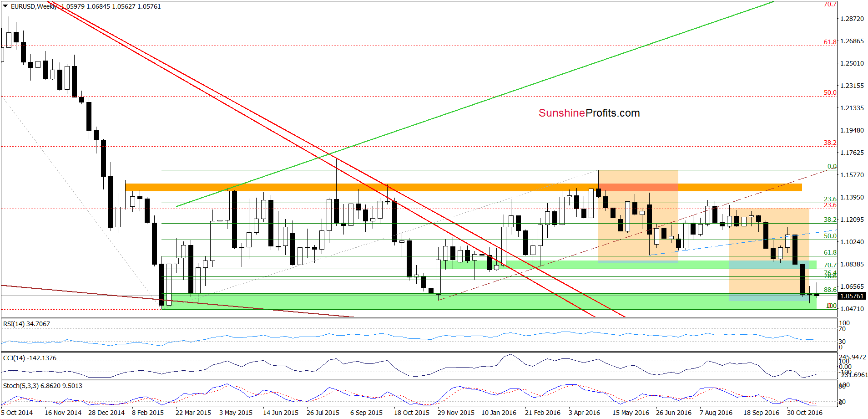Click the 30 Oct 2016 date label

coord(805,413)
